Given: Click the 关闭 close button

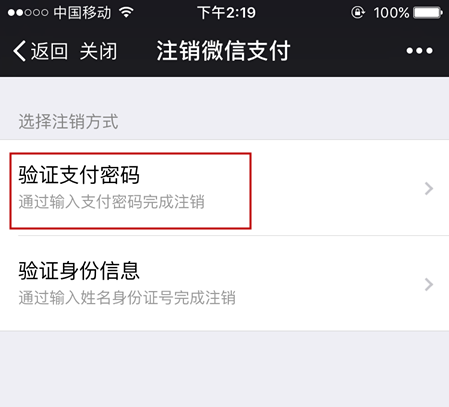Looking at the screenshot, I should [98, 51].
